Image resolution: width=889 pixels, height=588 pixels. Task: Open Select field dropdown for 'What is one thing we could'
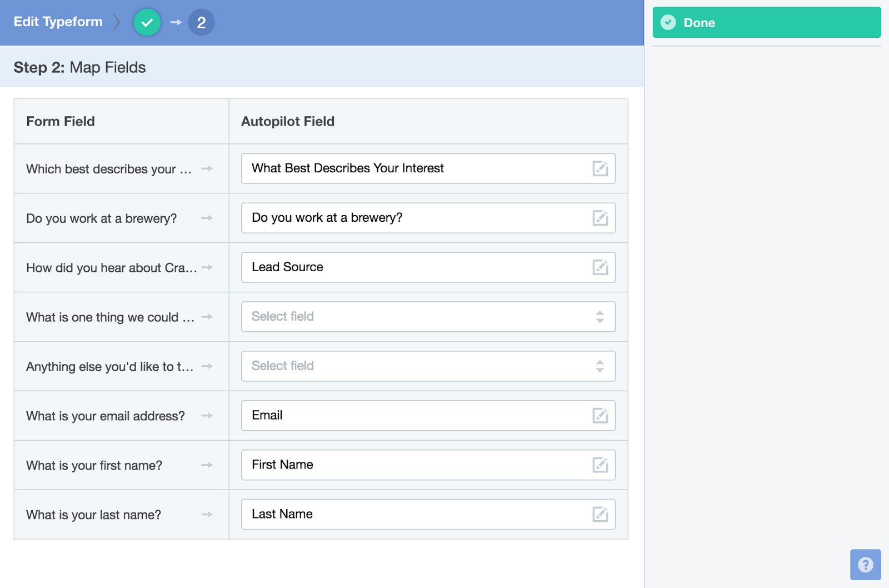click(428, 317)
